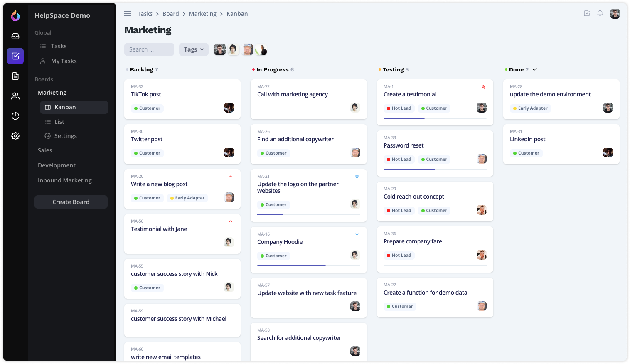The image size is (630, 364).
Task: Click the tasks checkmark sidebar icon
Action: 15,56
